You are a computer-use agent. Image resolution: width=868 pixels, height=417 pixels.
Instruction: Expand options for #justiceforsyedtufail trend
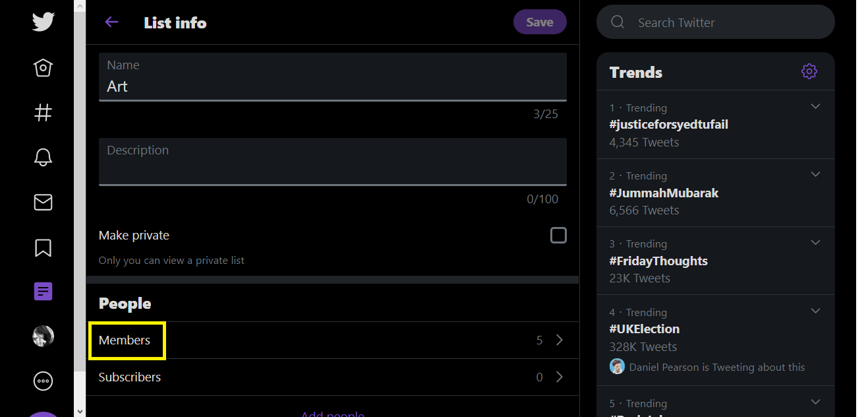point(815,106)
